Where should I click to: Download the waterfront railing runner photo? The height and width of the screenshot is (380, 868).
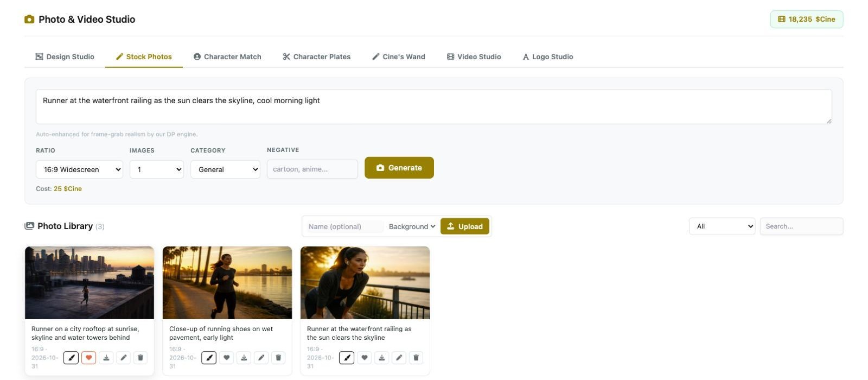pos(382,358)
